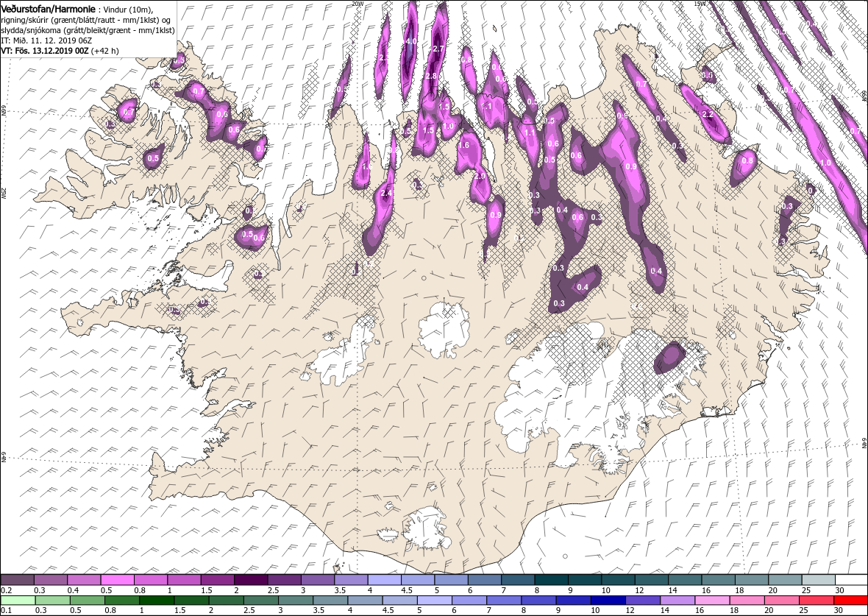The image size is (868, 616).
Task: Click the '4.5' label under the lower scale
Action: (388, 610)
